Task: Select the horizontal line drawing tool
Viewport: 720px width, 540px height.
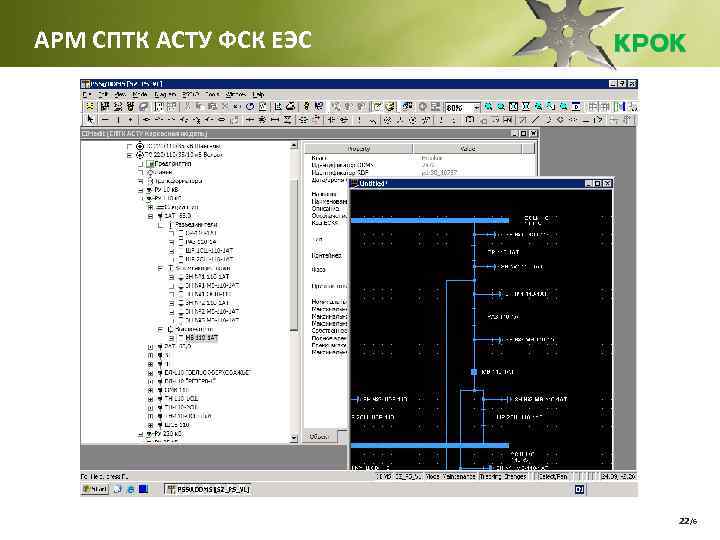Action: pyautogui.click(x=105, y=120)
